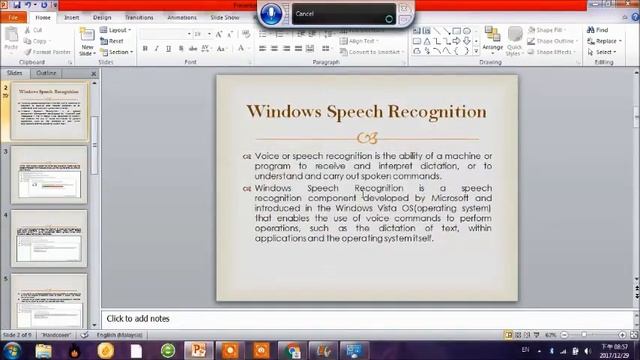Toggle Bold formatting
The height and width of the screenshot is (360, 640).
tap(145, 49)
